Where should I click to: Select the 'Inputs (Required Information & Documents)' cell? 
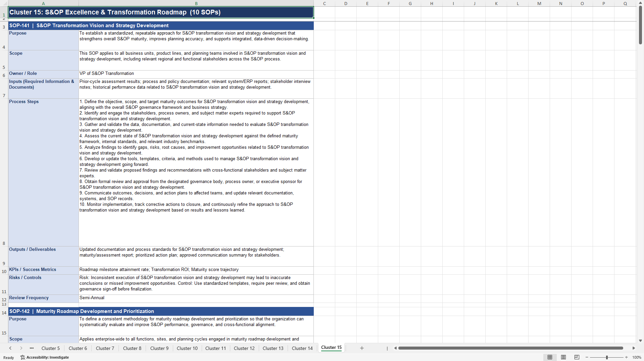tap(43, 88)
